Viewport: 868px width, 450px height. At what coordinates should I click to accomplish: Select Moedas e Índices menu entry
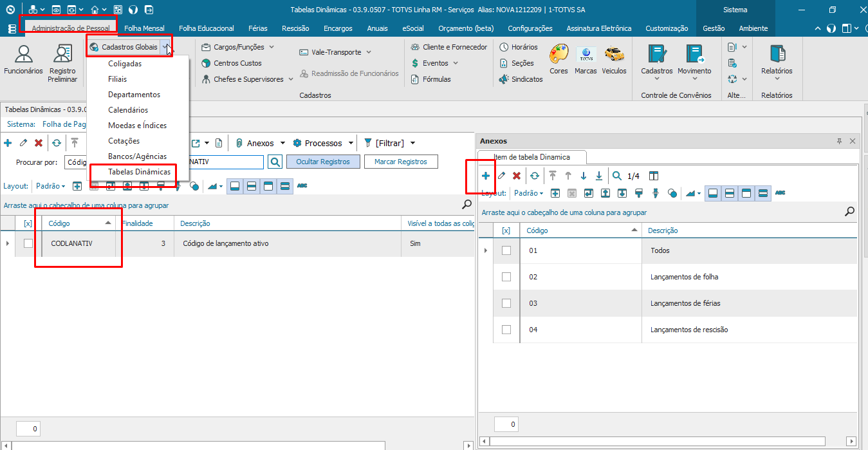click(137, 126)
